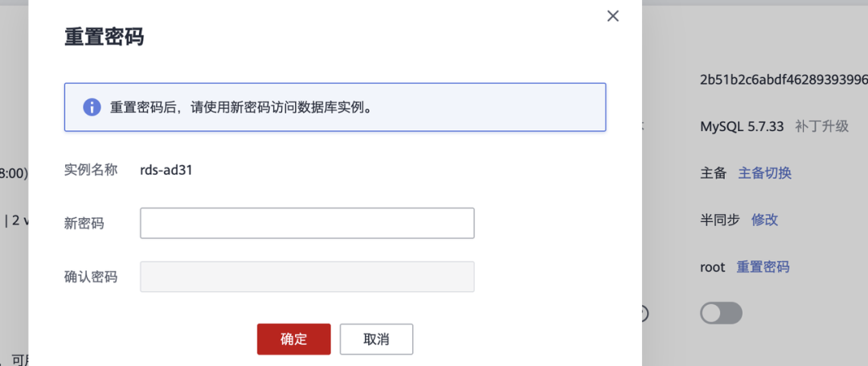
Task: Click the MySQL 5.7.33 version text
Action: coord(742,126)
